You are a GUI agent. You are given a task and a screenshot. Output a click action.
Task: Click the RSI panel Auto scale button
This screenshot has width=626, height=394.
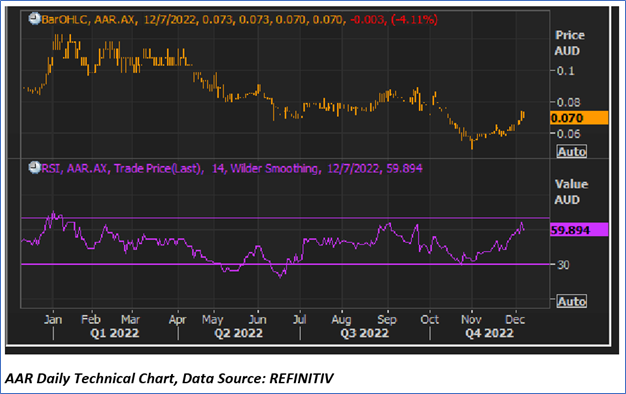pyautogui.click(x=571, y=301)
